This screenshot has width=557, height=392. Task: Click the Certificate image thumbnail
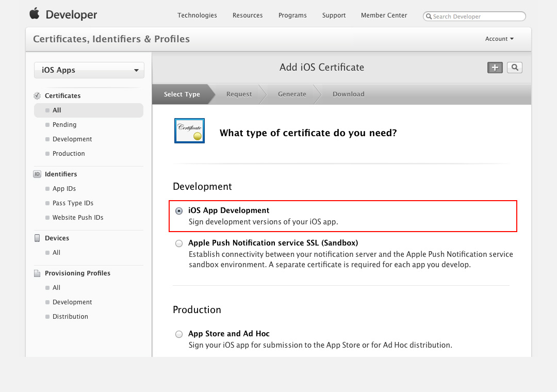[x=189, y=131]
